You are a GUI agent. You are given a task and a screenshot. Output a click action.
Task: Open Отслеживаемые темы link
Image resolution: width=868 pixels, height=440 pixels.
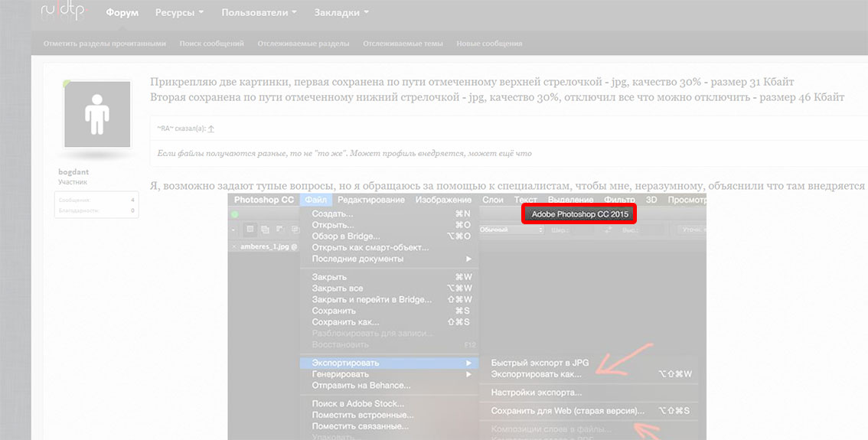click(x=403, y=43)
